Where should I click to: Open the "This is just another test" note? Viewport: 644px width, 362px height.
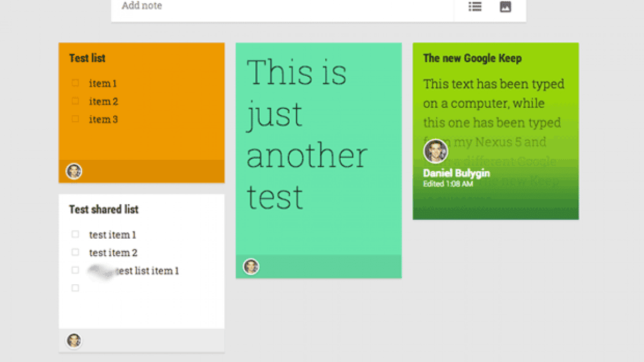pos(307,134)
